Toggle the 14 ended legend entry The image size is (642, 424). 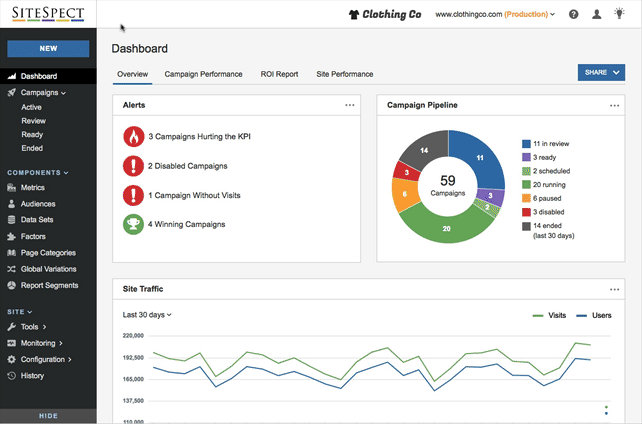pos(548,230)
